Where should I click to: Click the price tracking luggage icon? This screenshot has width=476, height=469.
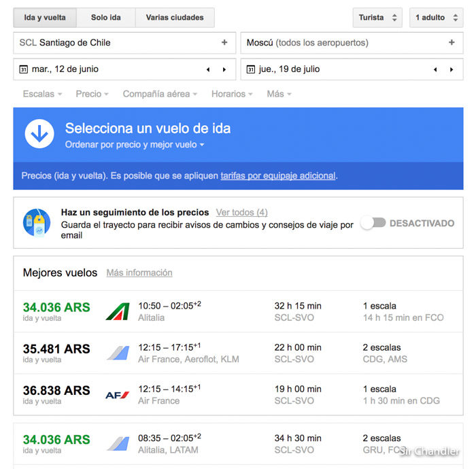(x=37, y=223)
